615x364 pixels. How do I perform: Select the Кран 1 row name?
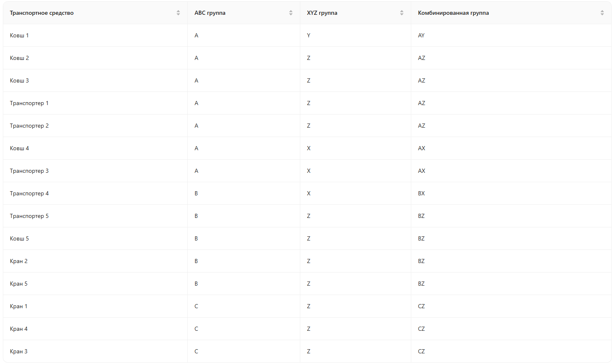pos(19,307)
